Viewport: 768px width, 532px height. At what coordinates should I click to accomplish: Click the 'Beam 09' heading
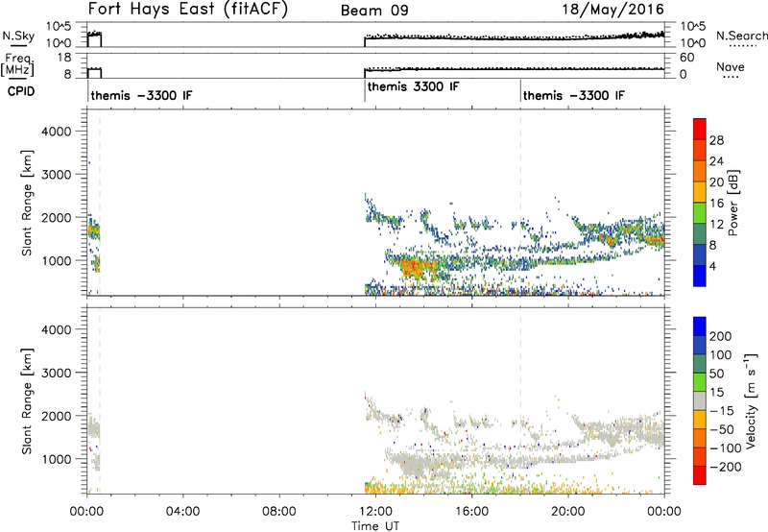[x=374, y=11]
